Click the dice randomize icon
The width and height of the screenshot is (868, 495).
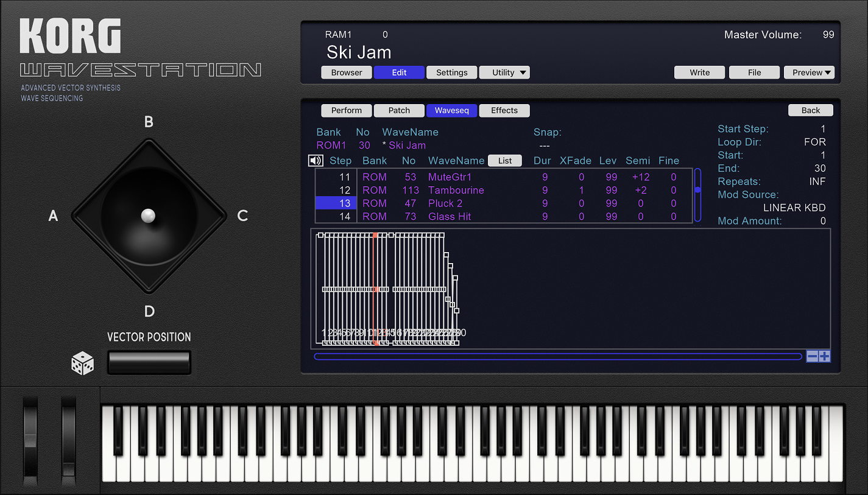tap(82, 362)
